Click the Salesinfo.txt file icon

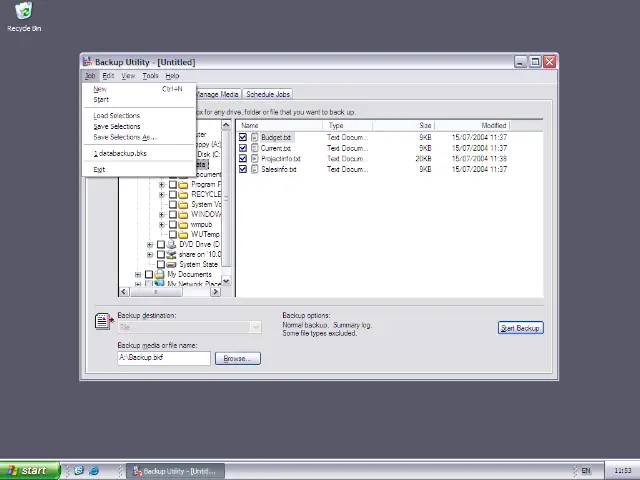pos(255,169)
